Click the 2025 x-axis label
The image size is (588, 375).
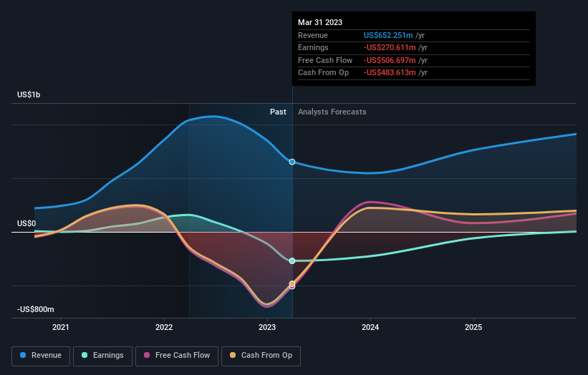click(473, 327)
